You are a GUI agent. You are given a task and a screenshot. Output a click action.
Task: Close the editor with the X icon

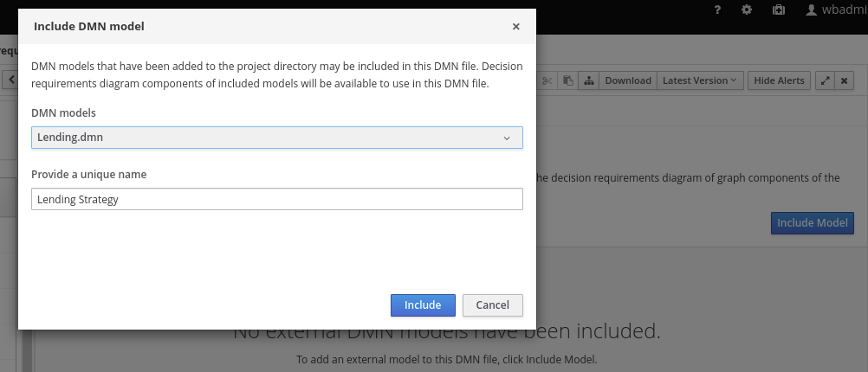click(x=845, y=80)
